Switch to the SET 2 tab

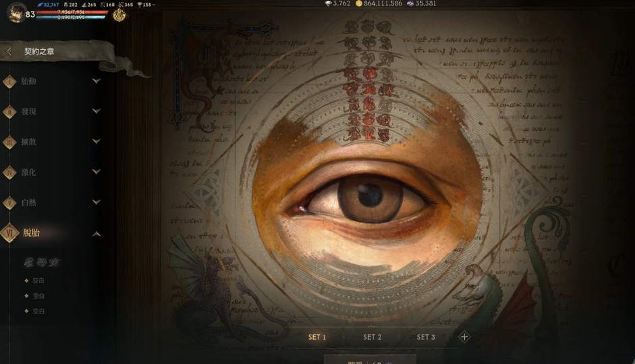(x=372, y=337)
